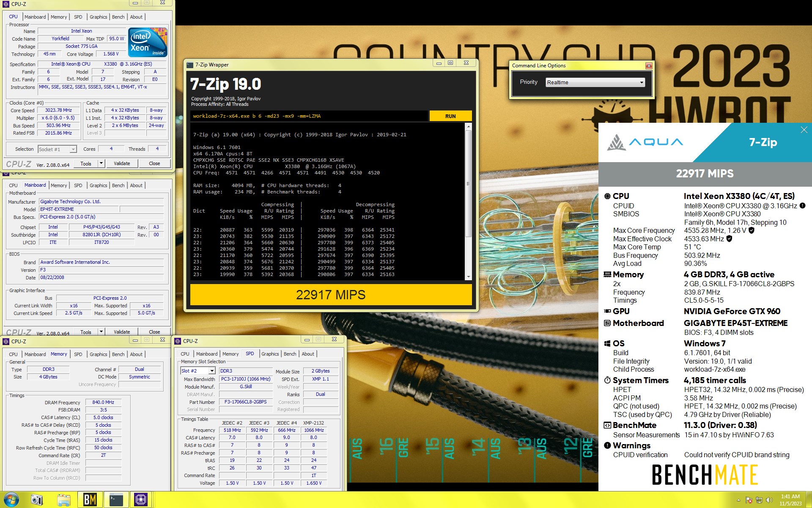Open Memory tab in top CPU-Z window
This screenshot has height=508, width=812.
[x=59, y=17]
